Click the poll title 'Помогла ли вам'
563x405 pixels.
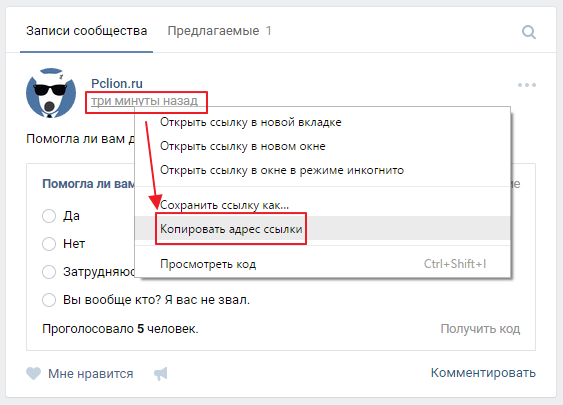pos(88,184)
